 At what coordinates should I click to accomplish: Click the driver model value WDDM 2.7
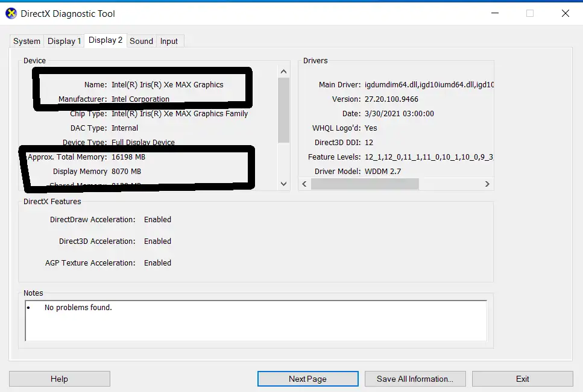pos(383,172)
